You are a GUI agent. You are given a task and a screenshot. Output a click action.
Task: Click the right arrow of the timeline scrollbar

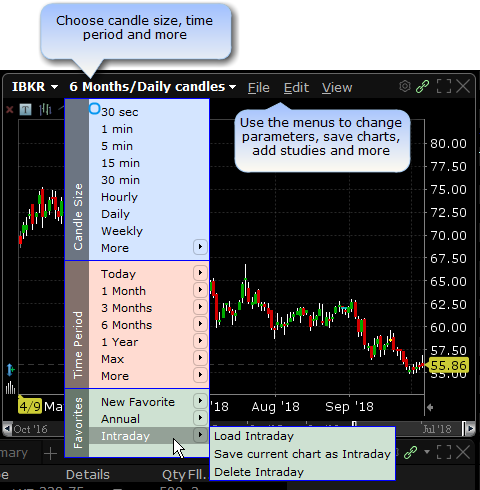point(470,429)
